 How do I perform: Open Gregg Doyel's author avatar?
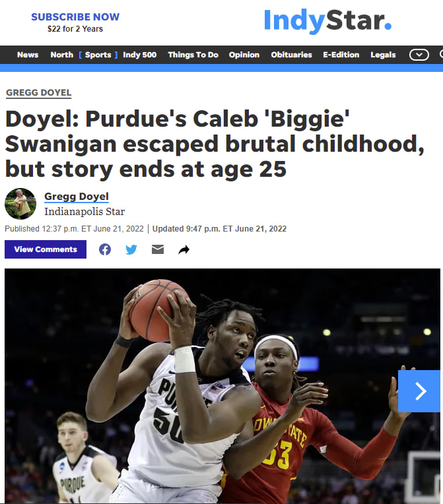tap(20, 204)
